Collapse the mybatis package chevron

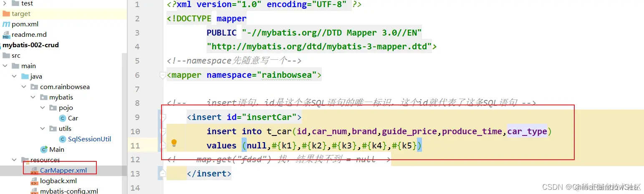point(34,97)
